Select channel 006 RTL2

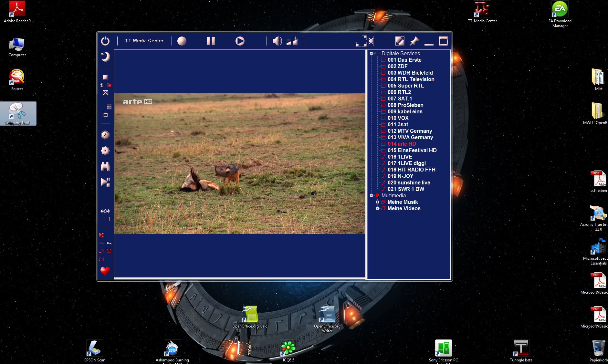[399, 92]
